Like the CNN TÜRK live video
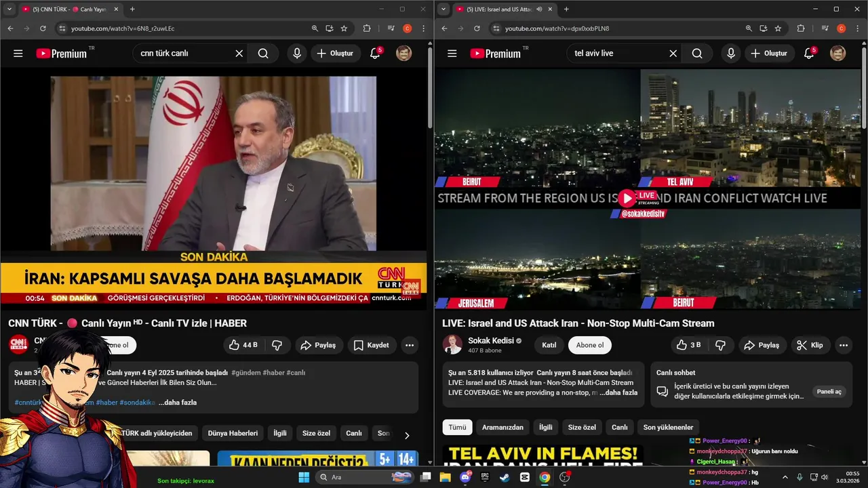Viewport: 868px width, 488px height. coord(243,345)
